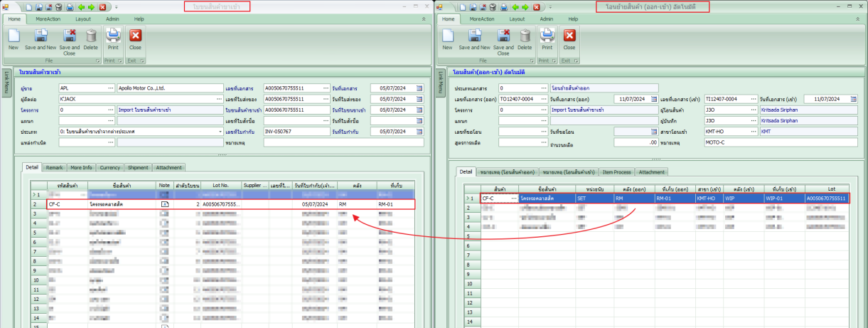The width and height of the screenshot is (868, 328).
Task: Open the calendar picker for วันที่เอกสาร (เข้า)
Action: [x=853, y=99]
